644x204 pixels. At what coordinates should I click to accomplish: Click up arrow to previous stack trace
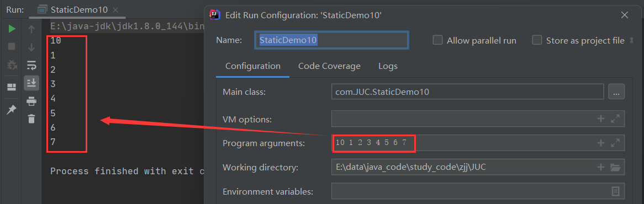(31, 29)
